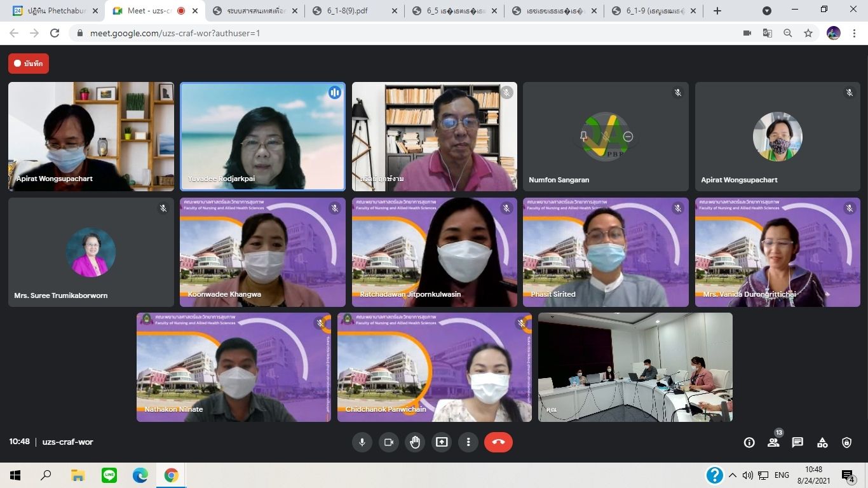The width and height of the screenshot is (868, 488).
Task: Toggle the raise hand button
Action: point(415,442)
